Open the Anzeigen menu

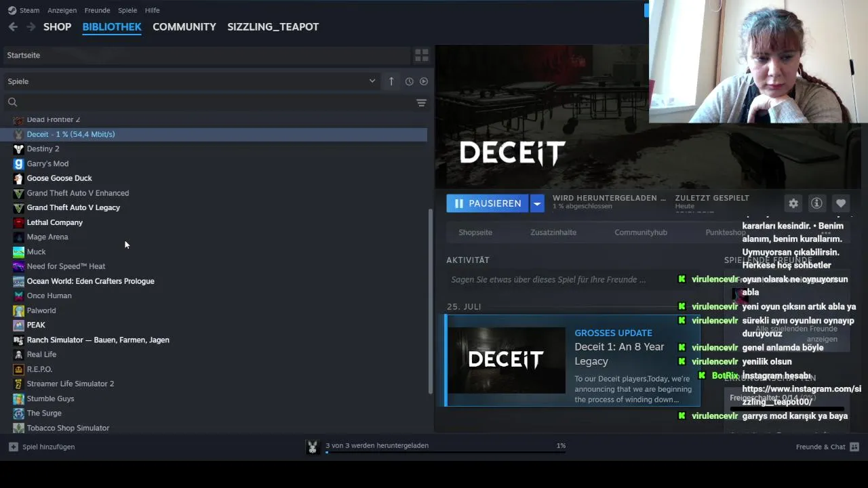tap(62, 10)
